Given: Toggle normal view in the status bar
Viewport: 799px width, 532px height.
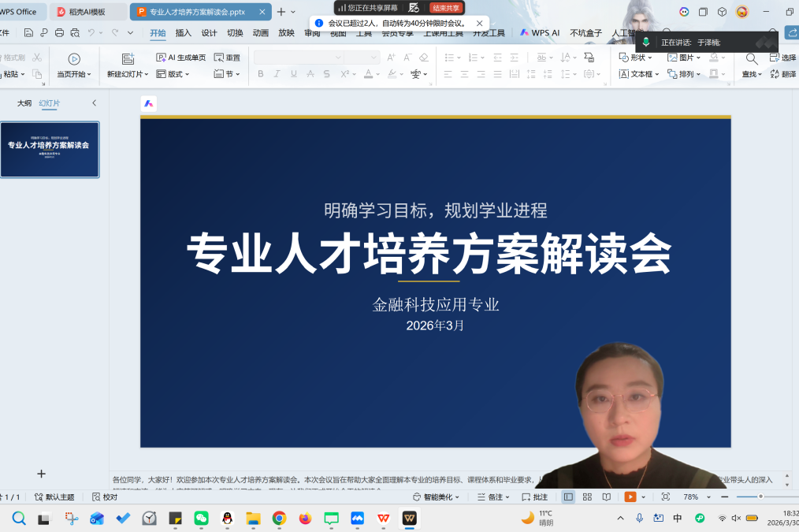Looking at the screenshot, I should [x=568, y=497].
